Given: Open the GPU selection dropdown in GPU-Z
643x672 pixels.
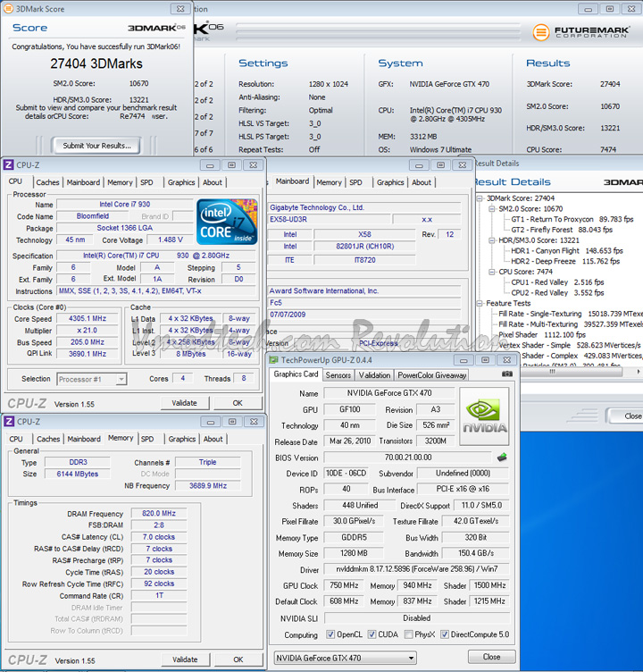Looking at the screenshot, I should point(346,658).
